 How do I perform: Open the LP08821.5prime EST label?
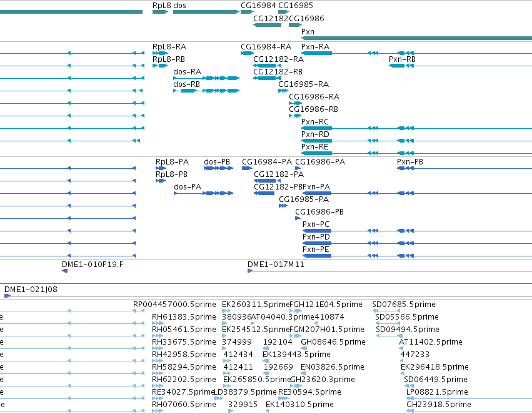pos(437,392)
